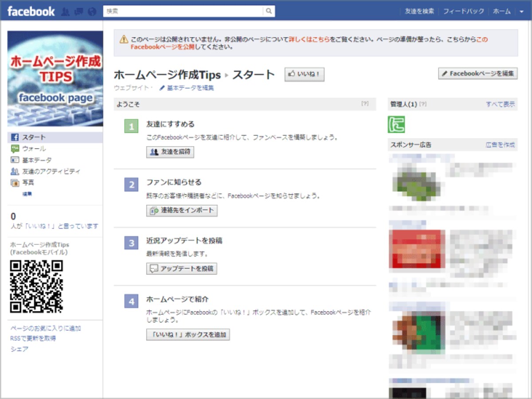
Task: Click シェア link in sidebar
Action: [x=19, y=349]
